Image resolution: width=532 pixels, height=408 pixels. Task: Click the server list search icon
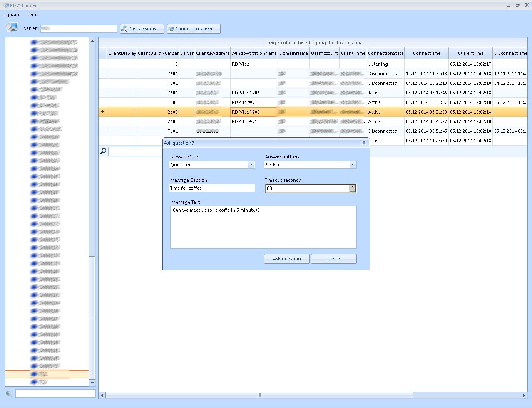tap(9, 393)
